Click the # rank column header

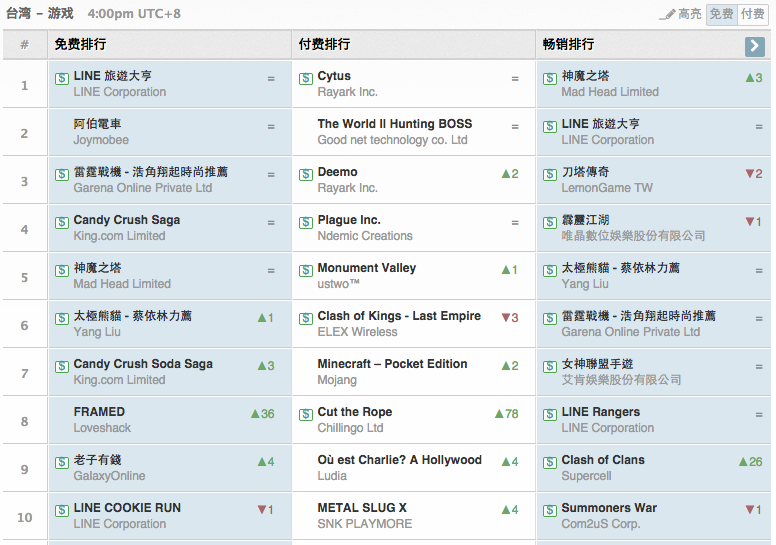[x=25, y=45]
